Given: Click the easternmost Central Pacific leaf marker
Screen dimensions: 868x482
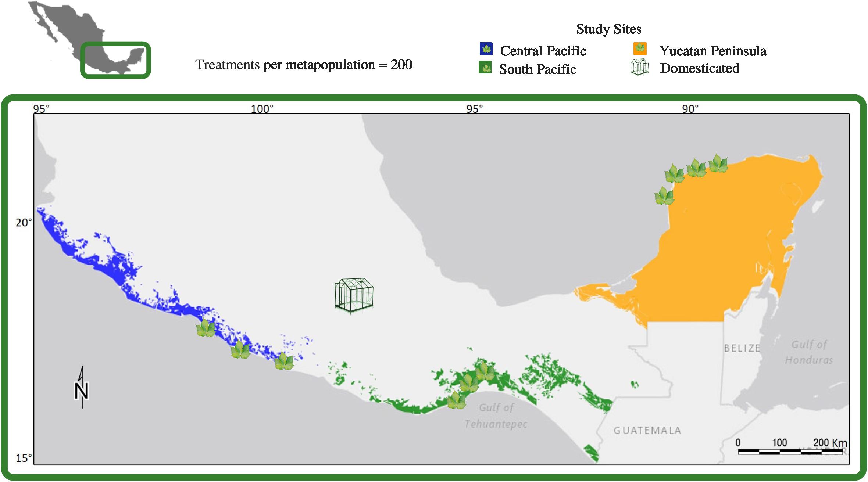Looking at the screenshot, I should [284, 361].
